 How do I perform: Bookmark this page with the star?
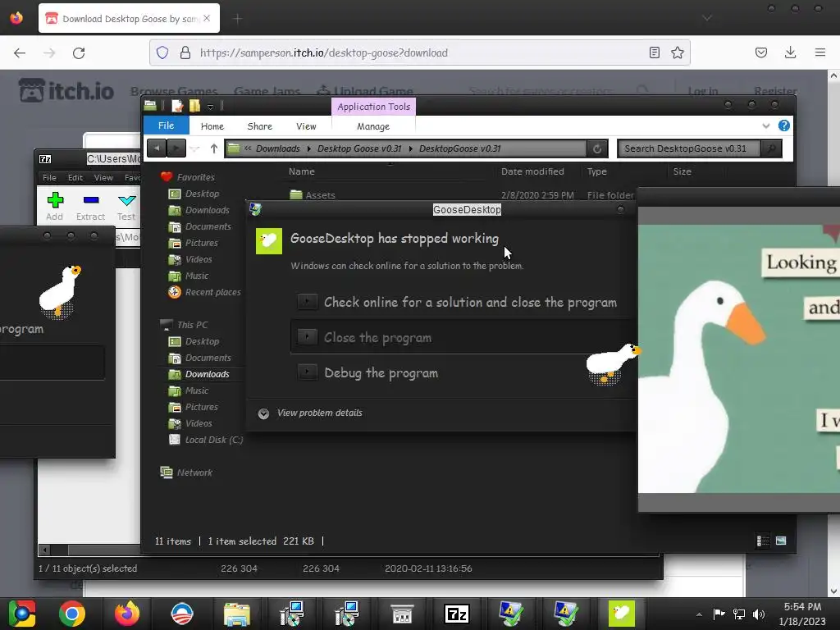pos(678,52)
